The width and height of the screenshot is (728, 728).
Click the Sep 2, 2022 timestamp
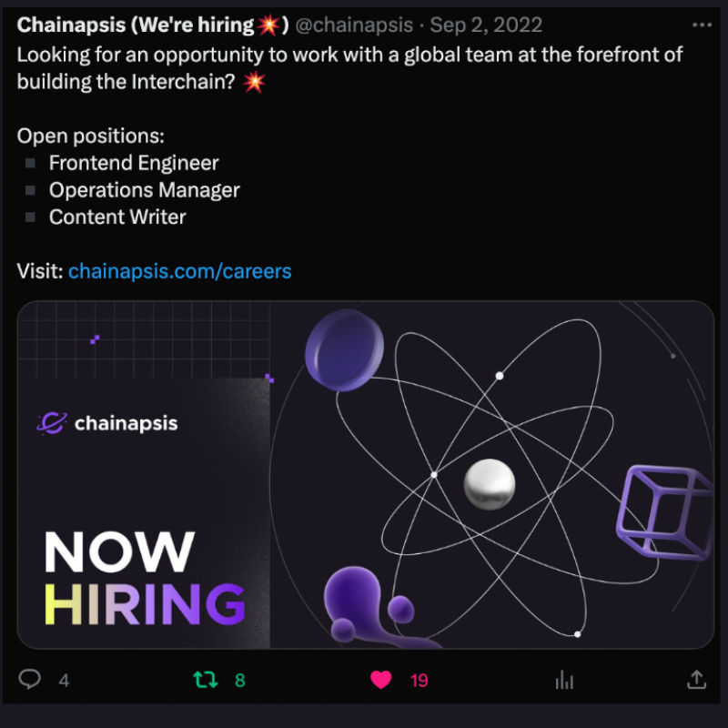[x=486, y=25]
